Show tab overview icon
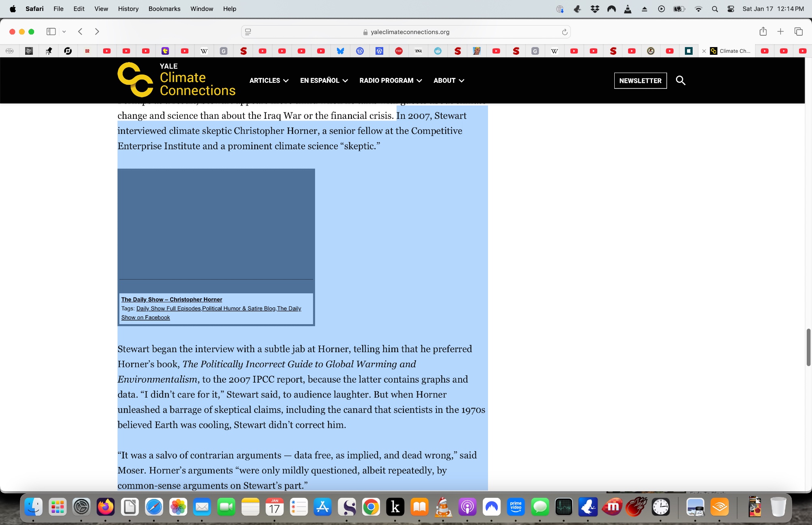The image size is (812, 525). (799, 32)
